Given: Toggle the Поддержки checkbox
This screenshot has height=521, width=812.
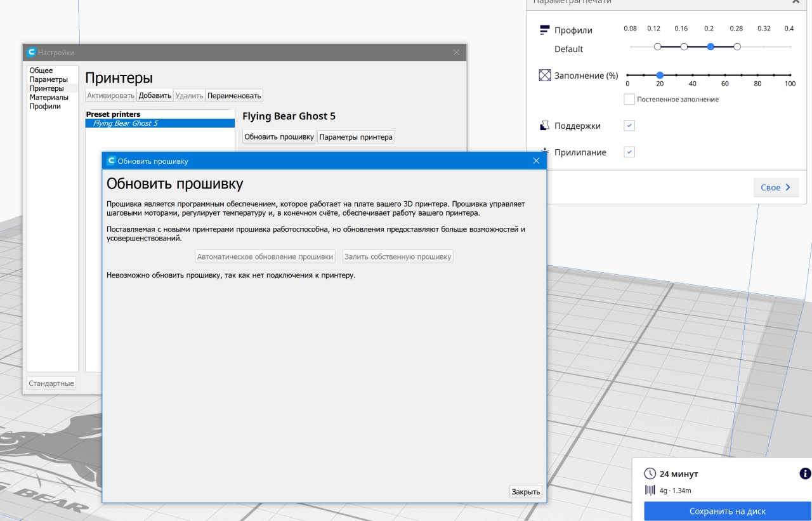Looking at the screenshot, I should [x=629, y=126].
